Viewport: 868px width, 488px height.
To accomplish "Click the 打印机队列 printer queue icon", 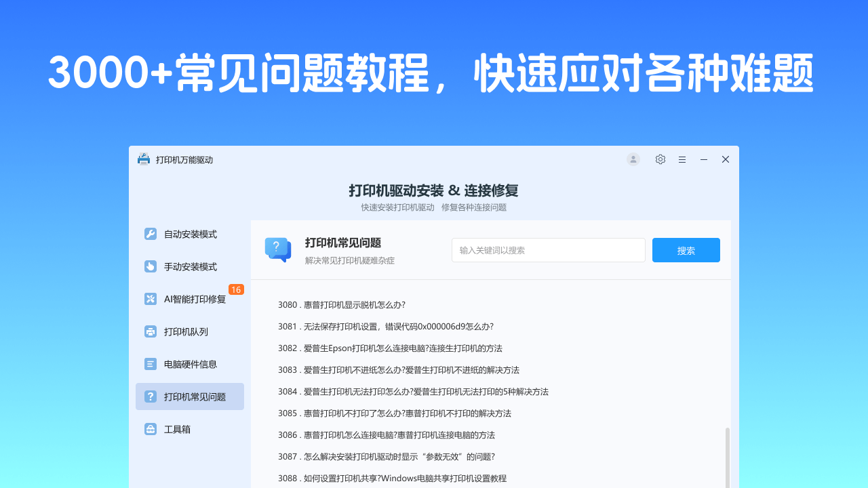I will (x=150, y=331).
